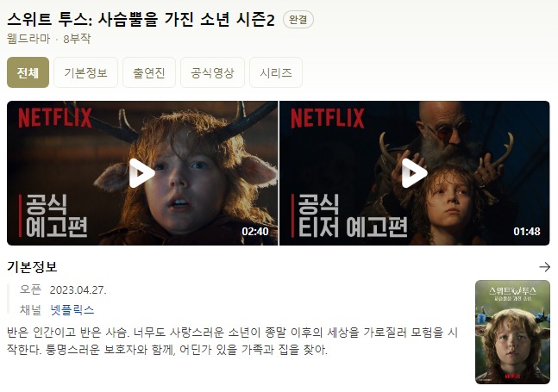Click the Netflix logo on the teaser thumbnail
558x392 pixels.
(328, 118)
